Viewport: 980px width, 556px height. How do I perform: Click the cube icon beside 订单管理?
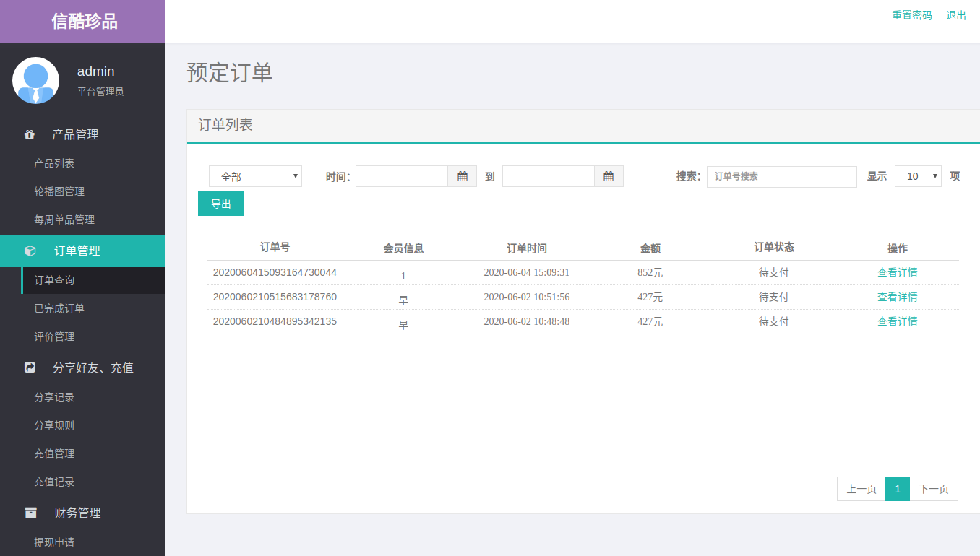(30, 251)
